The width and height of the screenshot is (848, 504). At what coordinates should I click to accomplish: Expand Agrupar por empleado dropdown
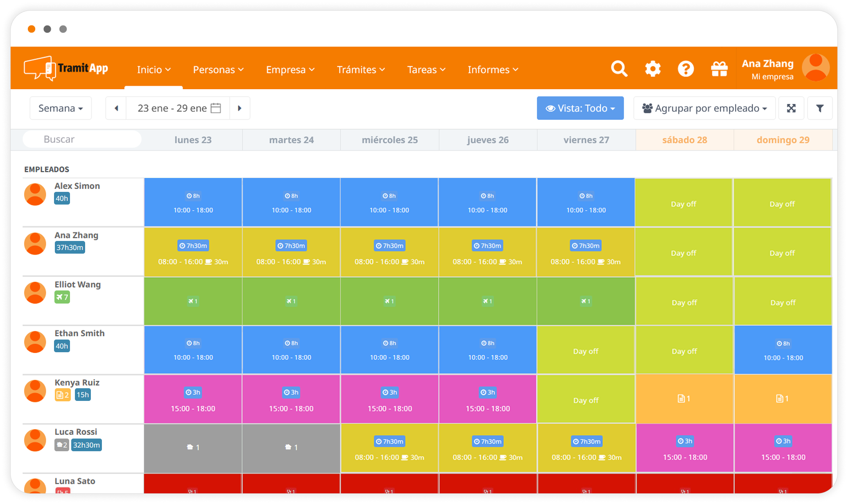(x=704, y=108)
